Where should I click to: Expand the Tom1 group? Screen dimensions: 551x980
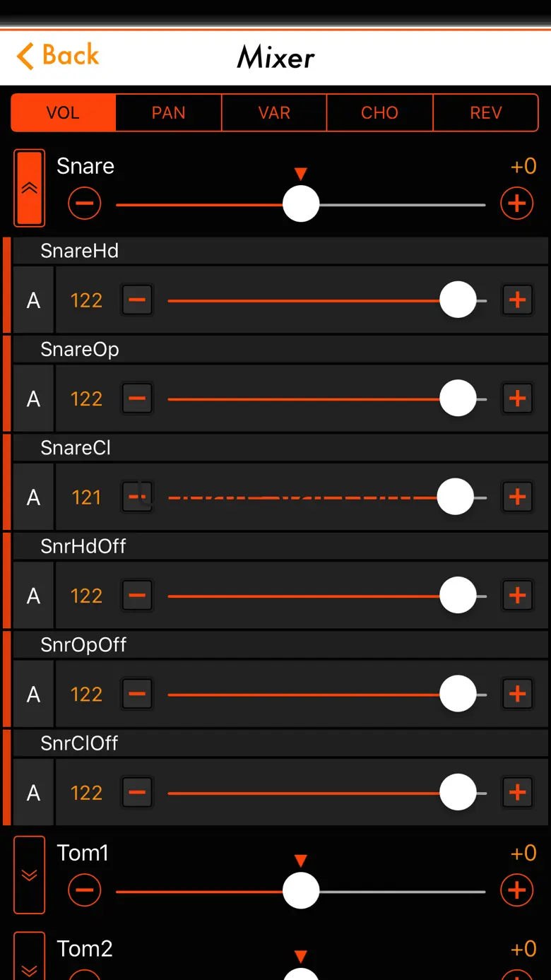coord(30,875)
